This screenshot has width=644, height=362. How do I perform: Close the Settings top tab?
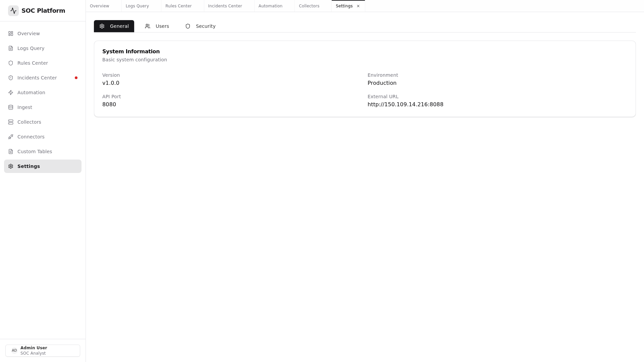tap(358, 6)
